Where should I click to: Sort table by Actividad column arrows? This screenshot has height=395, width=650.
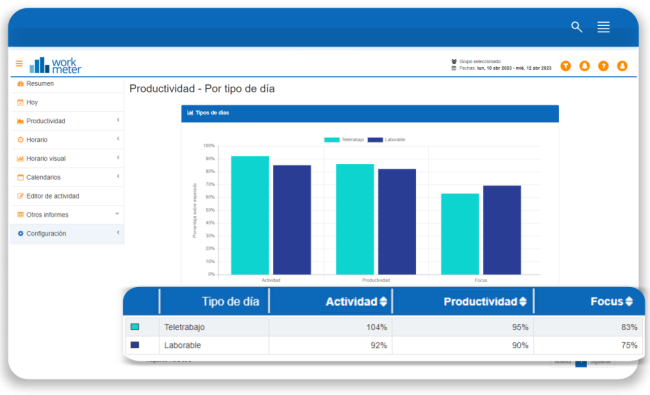383,302
